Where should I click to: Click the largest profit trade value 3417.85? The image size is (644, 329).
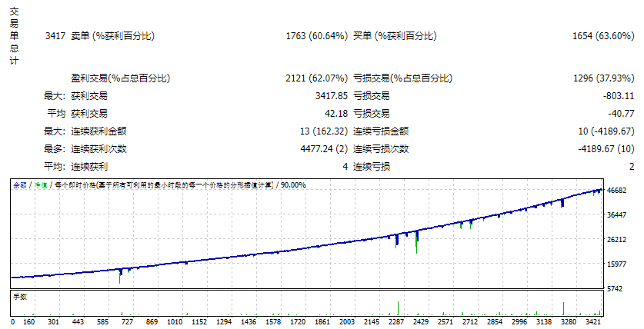click(x=332, y=96)
